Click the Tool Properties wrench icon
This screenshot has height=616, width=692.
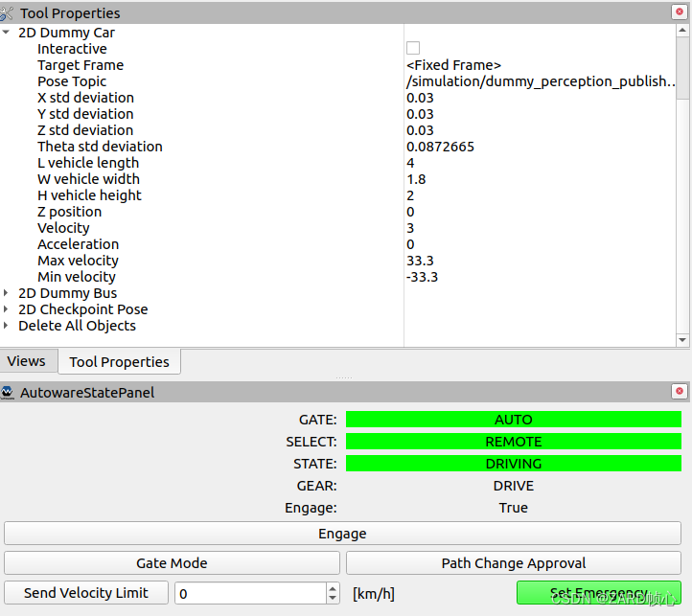click(6, 13)
